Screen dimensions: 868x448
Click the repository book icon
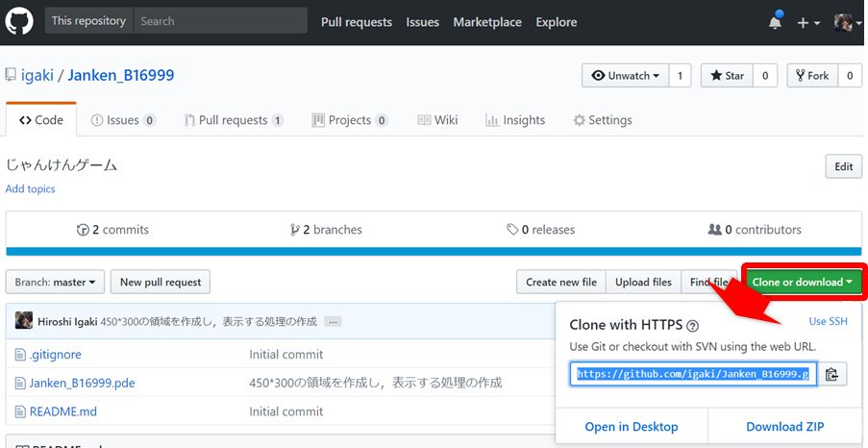coord(10,75)
